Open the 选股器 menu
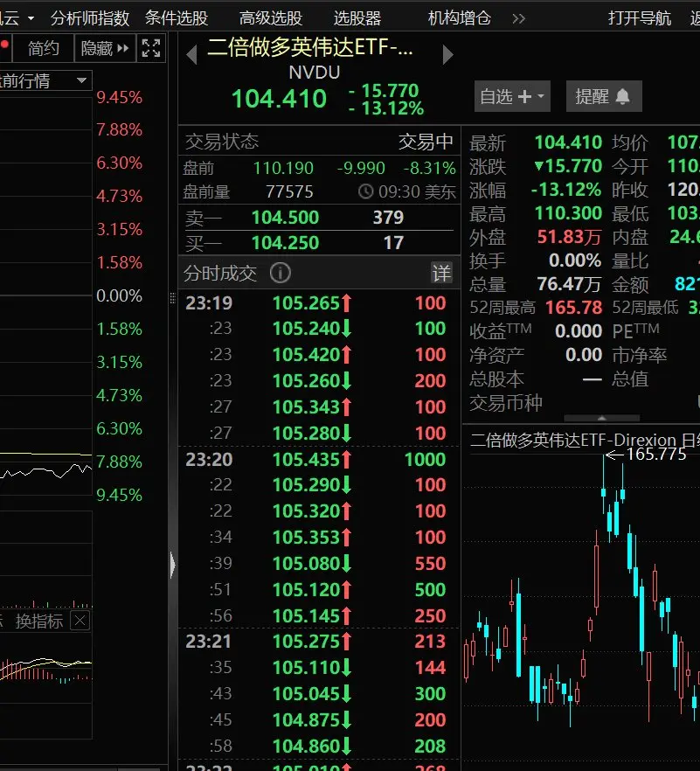The width and height of the screenshot is (700, 771). point(357,18)
